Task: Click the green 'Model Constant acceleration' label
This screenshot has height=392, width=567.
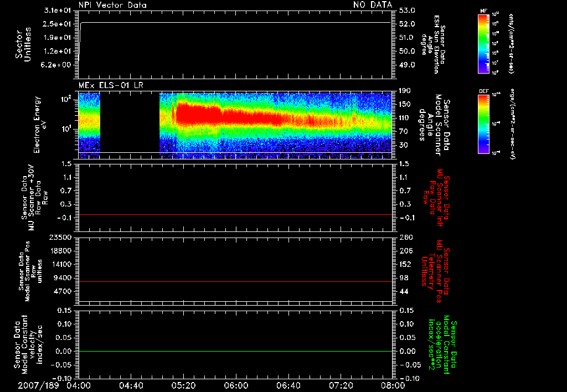Action: (442, 345)
